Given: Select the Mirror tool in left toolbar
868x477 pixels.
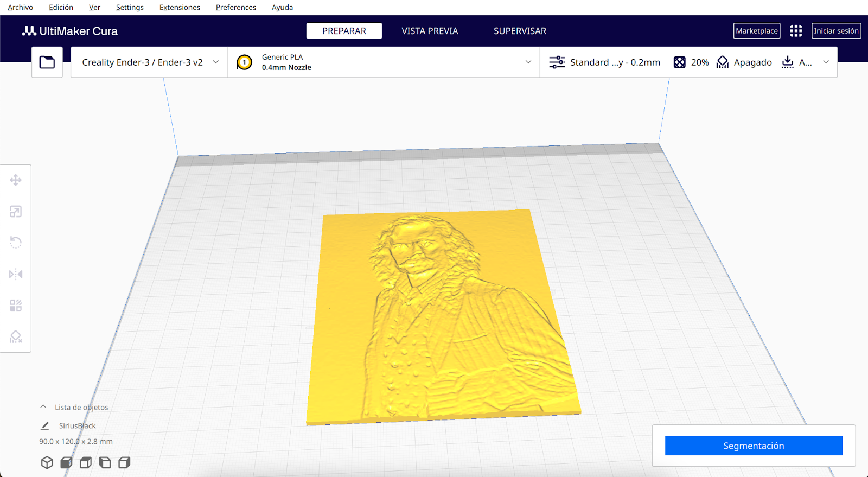Looking at the screenshot, I should click(x=16, y=274).
